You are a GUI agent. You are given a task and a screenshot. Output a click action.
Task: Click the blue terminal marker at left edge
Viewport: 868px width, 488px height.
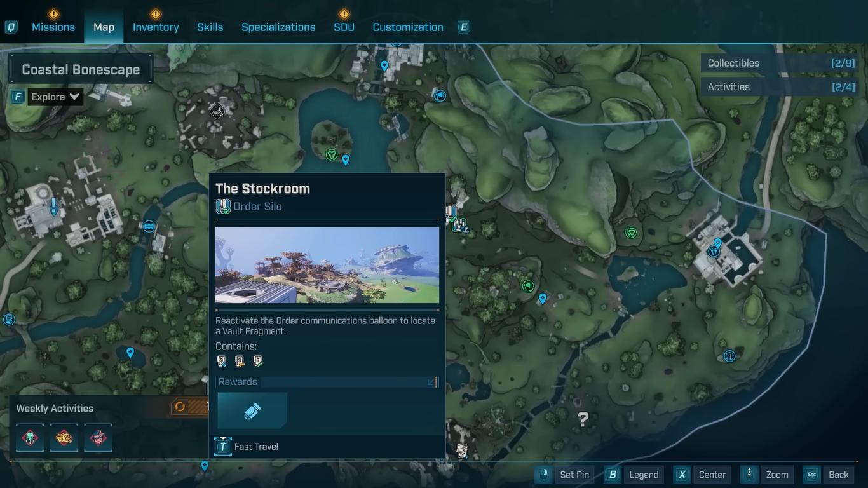[8, 319]
